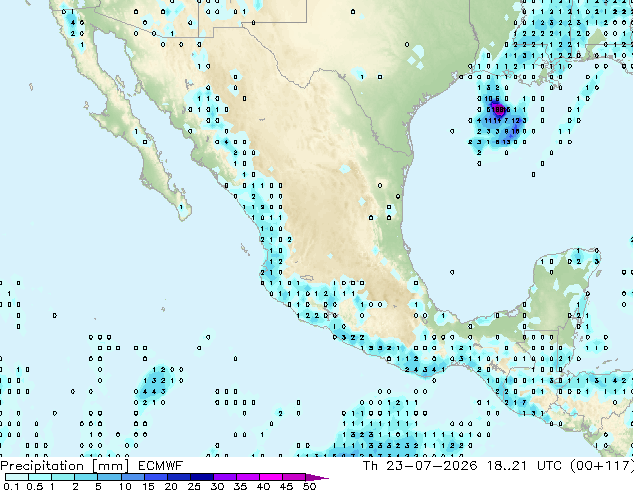This screenshot has width=634, height=490.
Task: Click the 1–2 mm cyan legend swatch
Action: [63, 477]
